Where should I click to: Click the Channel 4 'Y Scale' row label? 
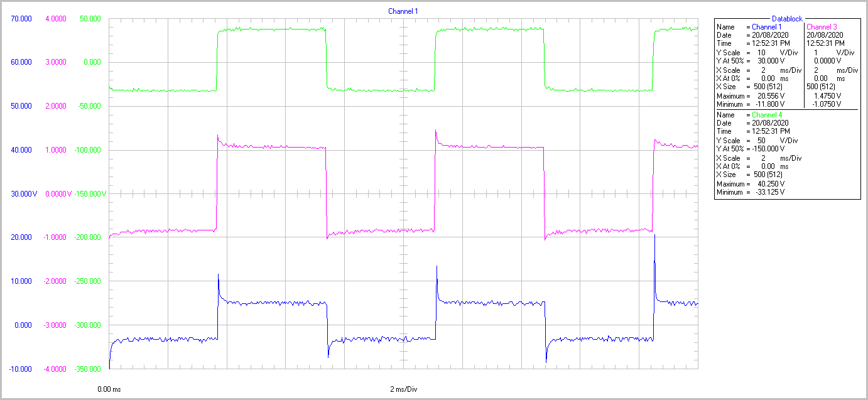click(727, 140)
